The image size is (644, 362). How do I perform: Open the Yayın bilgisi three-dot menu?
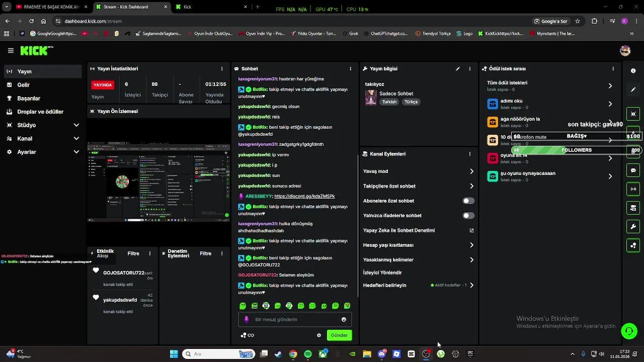(470, 69)
